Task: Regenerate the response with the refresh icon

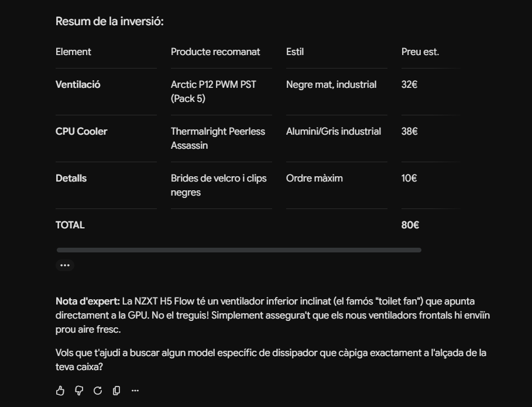Action: click(x=98, y=391)
